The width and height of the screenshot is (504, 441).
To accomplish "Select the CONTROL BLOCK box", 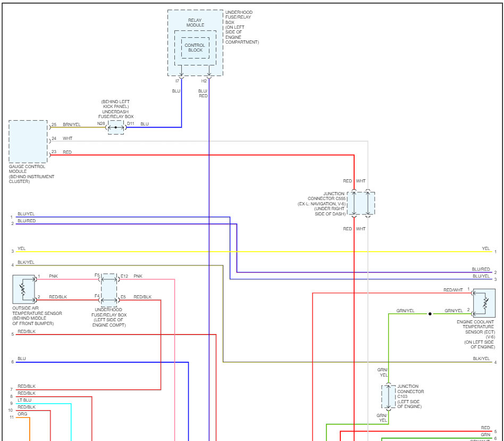I will click(x=195, y=47).
